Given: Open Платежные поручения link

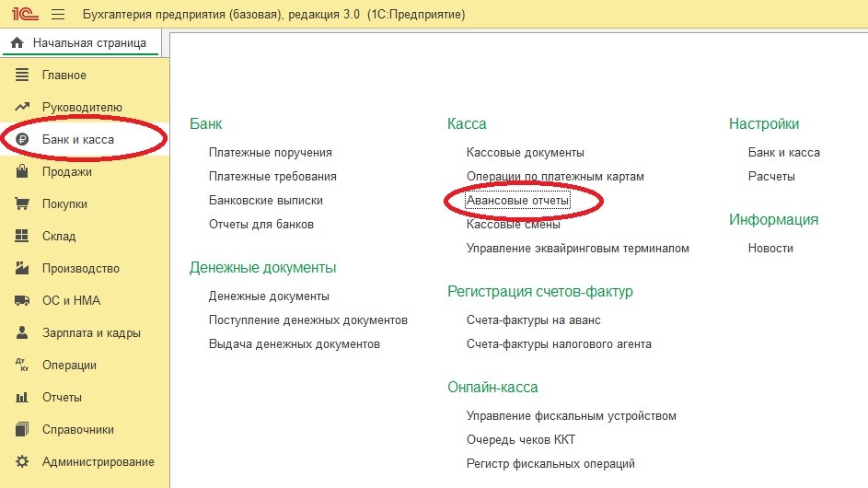Looking at the screenshot, I should (x=270, y=152).
